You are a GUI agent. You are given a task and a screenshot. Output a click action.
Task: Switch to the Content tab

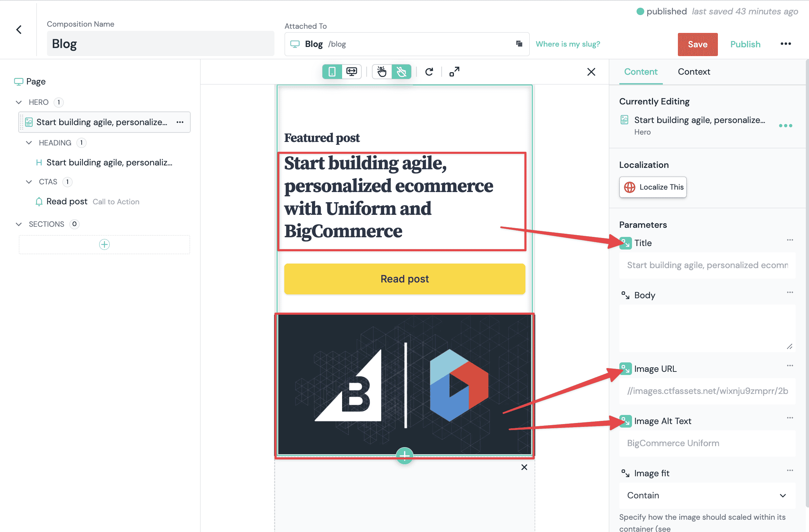pos(641,72)
